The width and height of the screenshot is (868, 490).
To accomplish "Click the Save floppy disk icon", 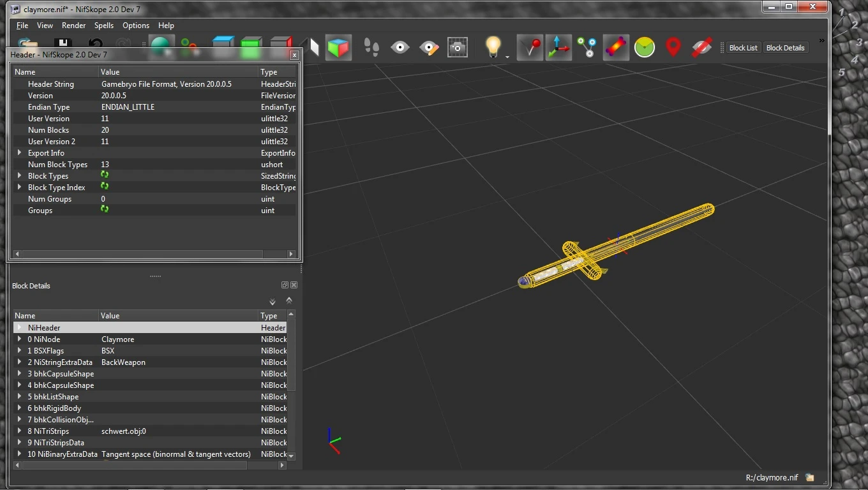I will pyautogui.click(x=62, y=43).
